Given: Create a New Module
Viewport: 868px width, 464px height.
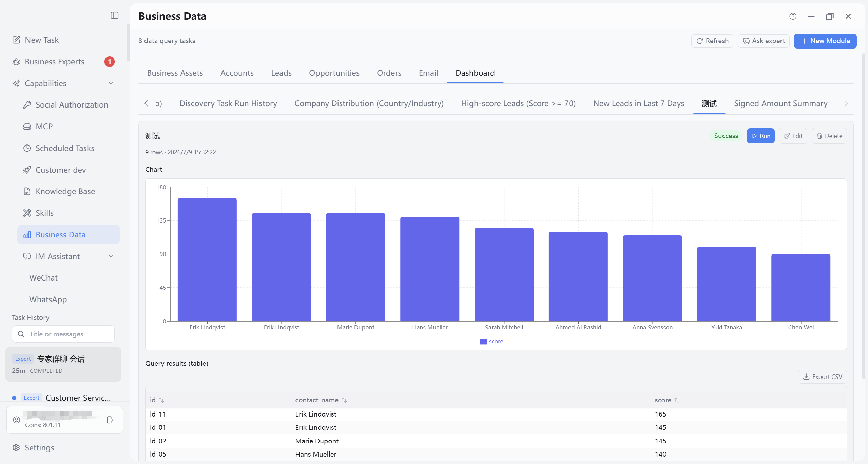Looking at the screenshot, I should (825, 41).
